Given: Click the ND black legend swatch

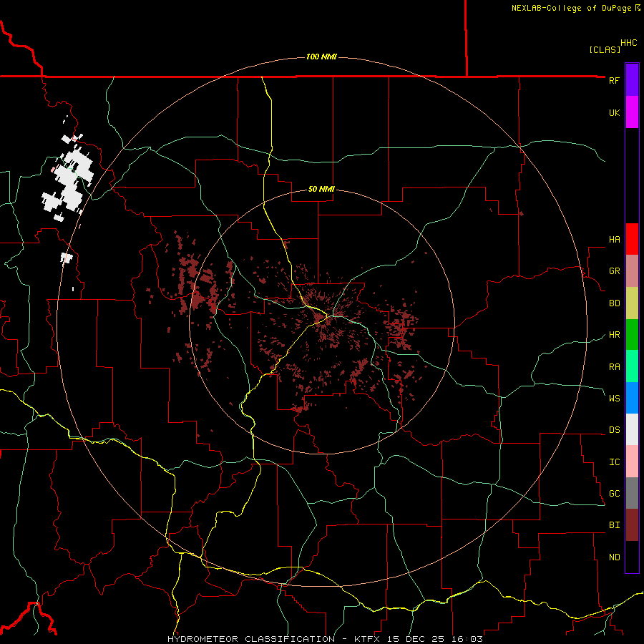Looking at the screenshot, I should point(632,557).
